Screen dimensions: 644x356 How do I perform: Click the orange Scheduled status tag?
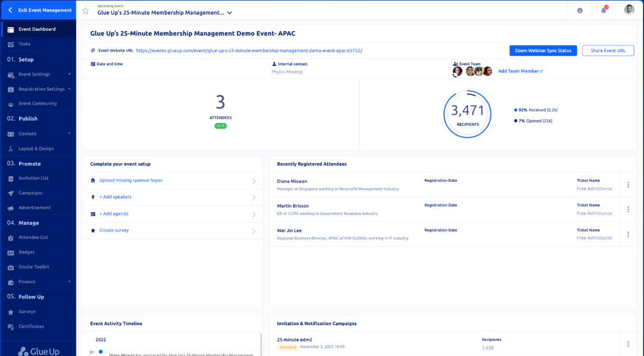[x=287, y=347]
